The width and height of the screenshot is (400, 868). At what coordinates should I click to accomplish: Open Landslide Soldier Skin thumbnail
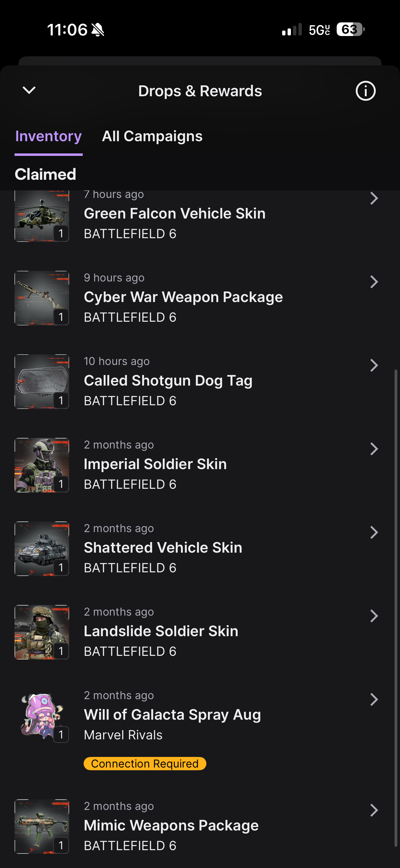click(42, 633)
